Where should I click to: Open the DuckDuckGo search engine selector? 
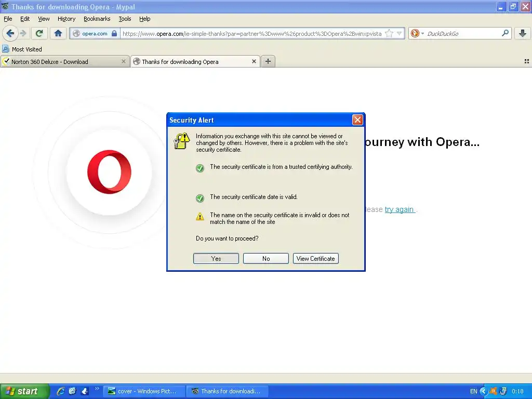417,33
